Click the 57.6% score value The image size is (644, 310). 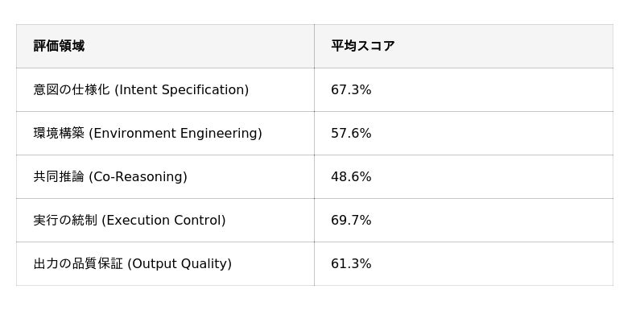tap(351, 134)
